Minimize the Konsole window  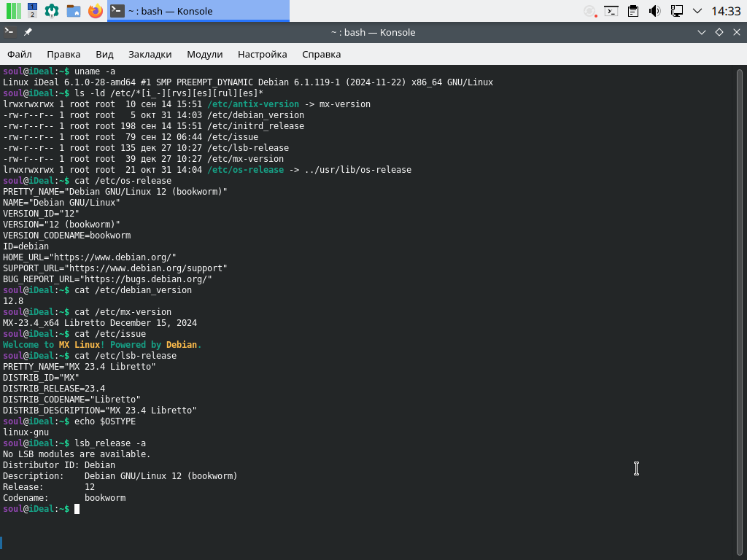tap(701, 32)
